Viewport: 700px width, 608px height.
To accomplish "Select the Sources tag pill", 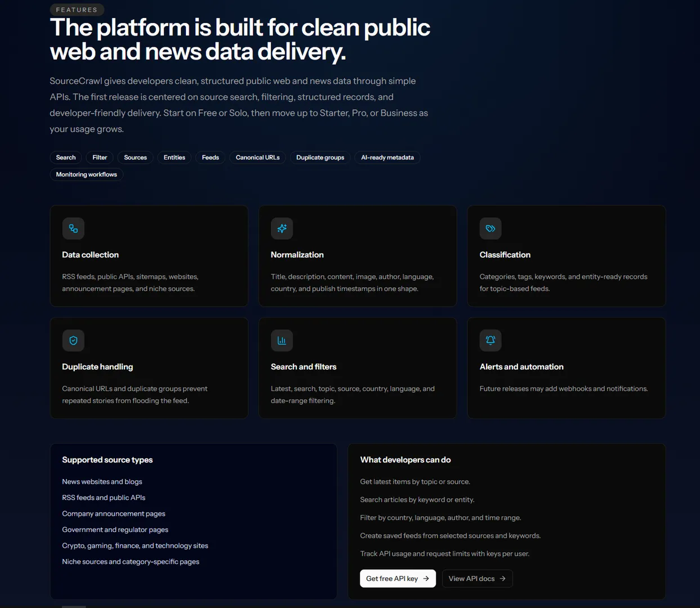I will click(135, 158).
